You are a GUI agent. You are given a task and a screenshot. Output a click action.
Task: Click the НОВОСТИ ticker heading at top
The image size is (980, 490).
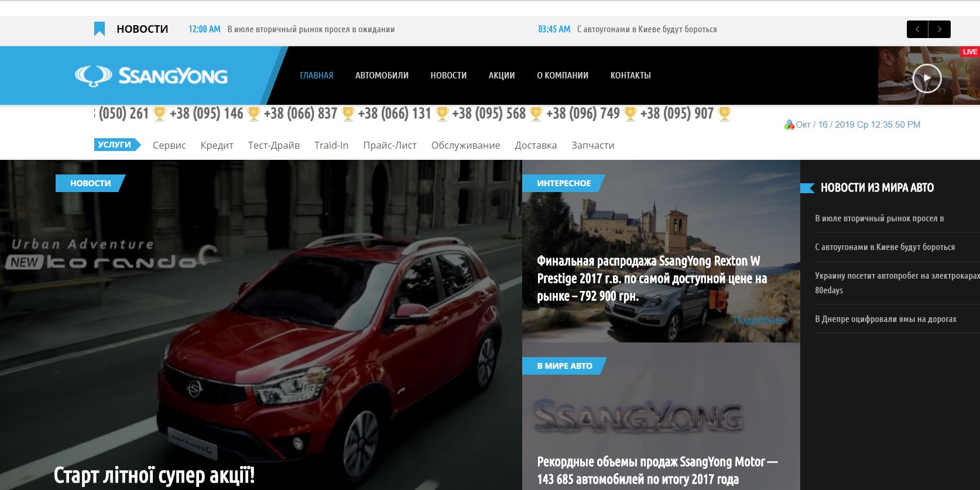click(x=142, y=29)
